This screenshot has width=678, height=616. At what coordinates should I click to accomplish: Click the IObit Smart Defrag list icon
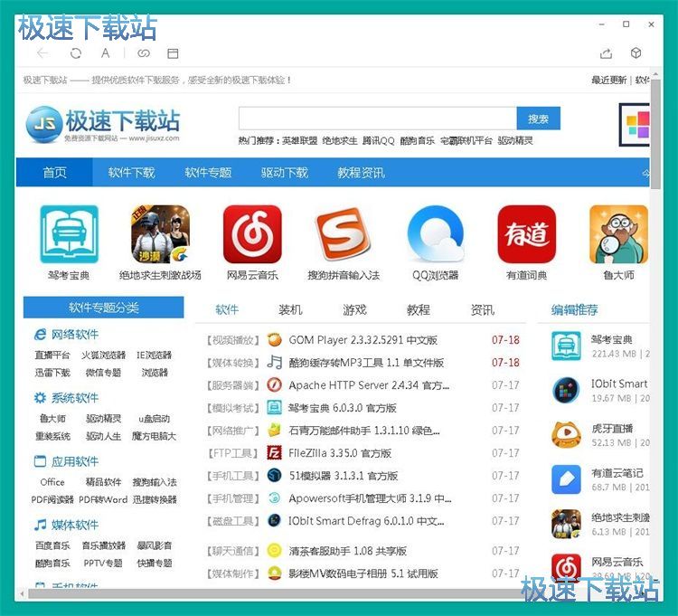[274, 520]
